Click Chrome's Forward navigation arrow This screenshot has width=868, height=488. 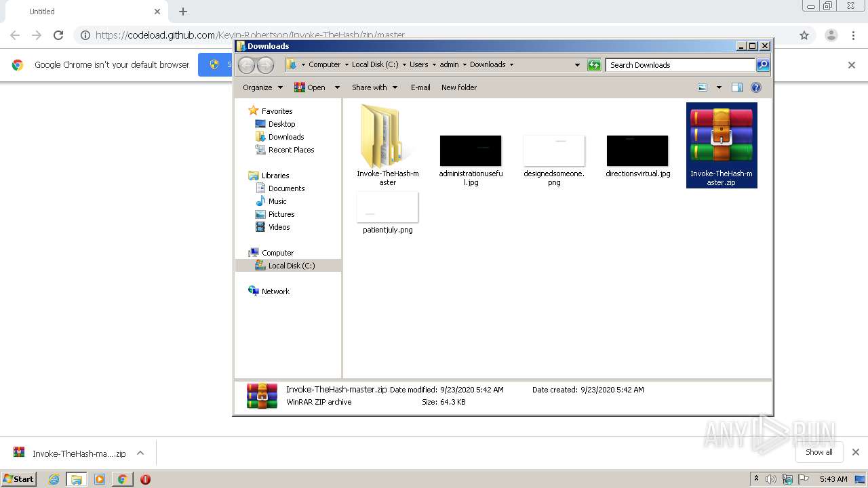point(37,35)
